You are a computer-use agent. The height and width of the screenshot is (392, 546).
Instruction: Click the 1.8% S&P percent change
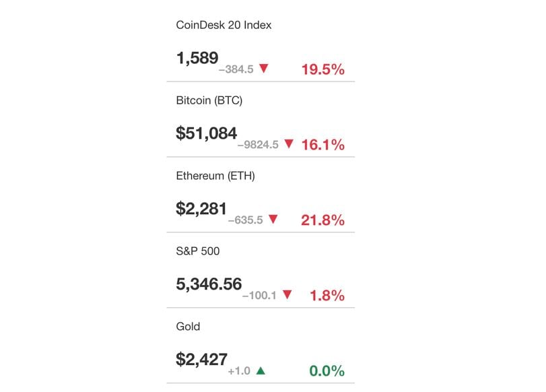coord(327,296)
